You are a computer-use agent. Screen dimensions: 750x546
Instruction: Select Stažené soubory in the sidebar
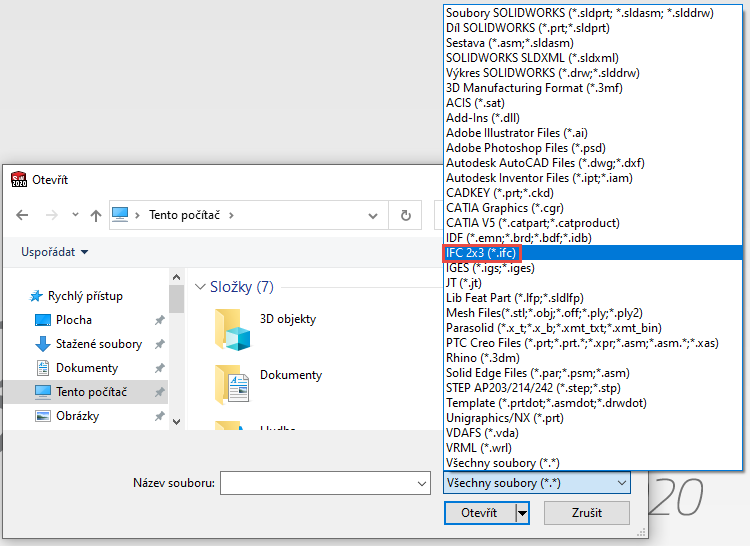[x=98, y=344]
